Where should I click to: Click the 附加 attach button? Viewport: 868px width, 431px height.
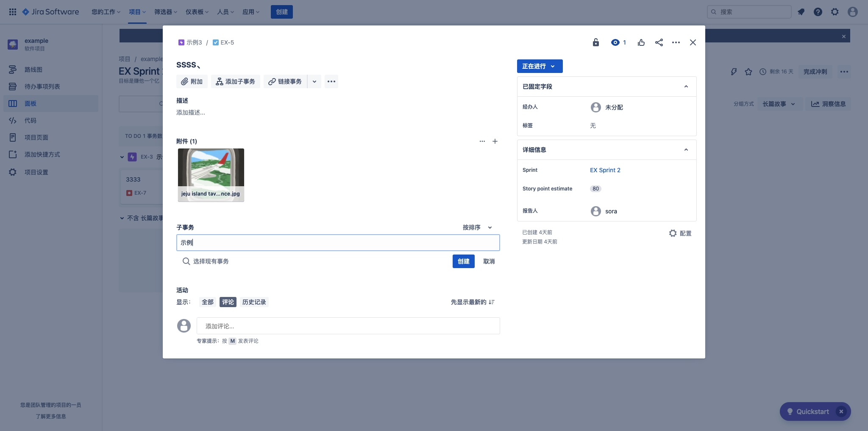click(x=192, y=81)
